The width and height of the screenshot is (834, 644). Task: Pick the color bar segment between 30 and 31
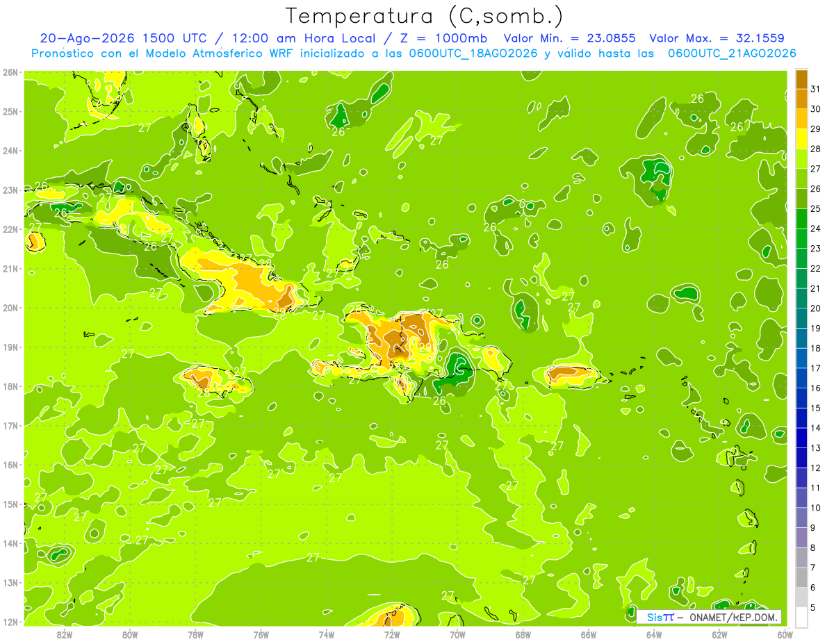coord(801,99)
